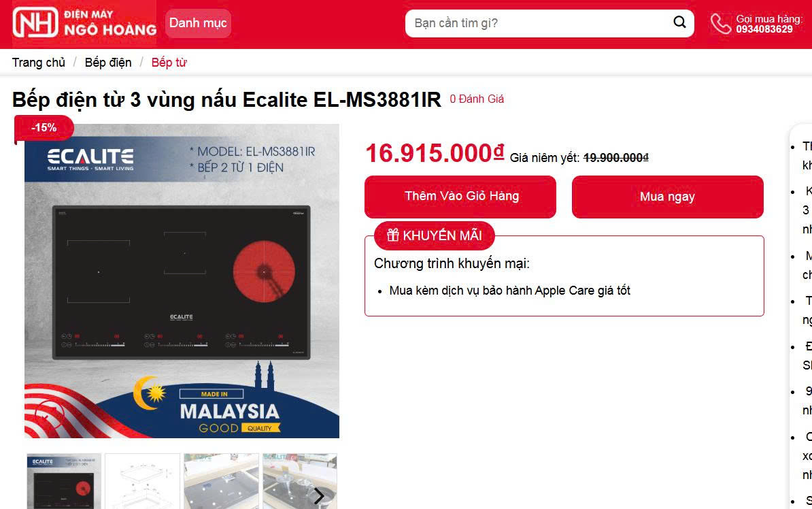Select first Ecalite cooktop thumbnail
The image size is (812, 509).
pyautogui.click(x=64, y=481)
